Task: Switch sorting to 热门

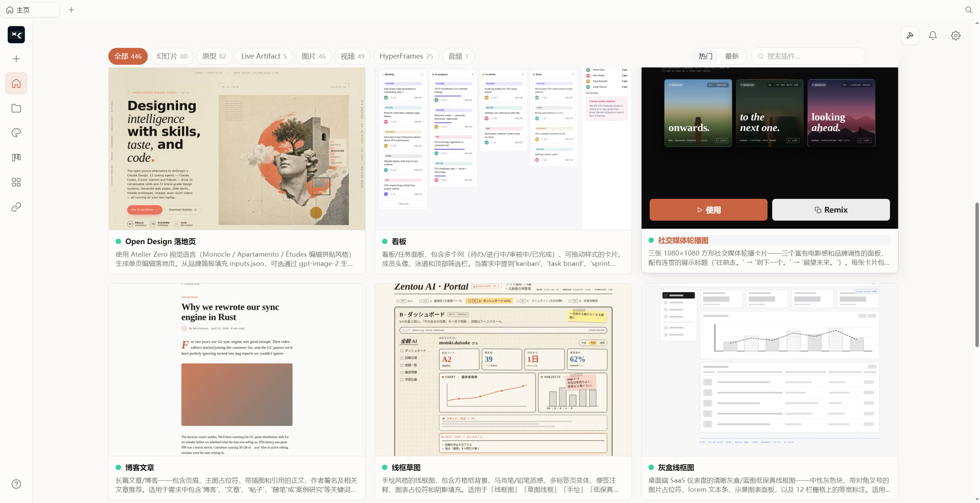Action: 706,56
